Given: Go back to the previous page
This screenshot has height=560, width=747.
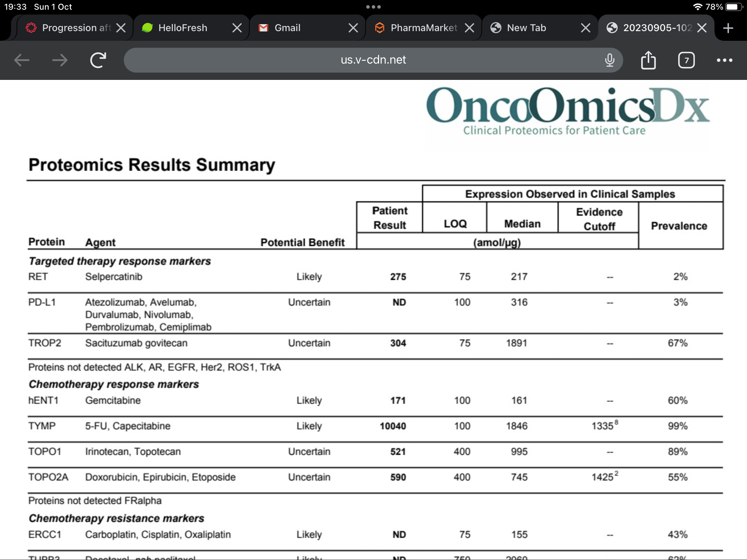Looking at the screenshot, I should (x=22, y=60).
